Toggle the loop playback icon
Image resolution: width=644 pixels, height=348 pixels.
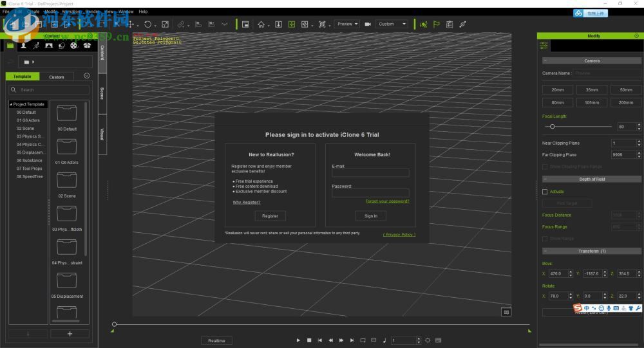363,340
